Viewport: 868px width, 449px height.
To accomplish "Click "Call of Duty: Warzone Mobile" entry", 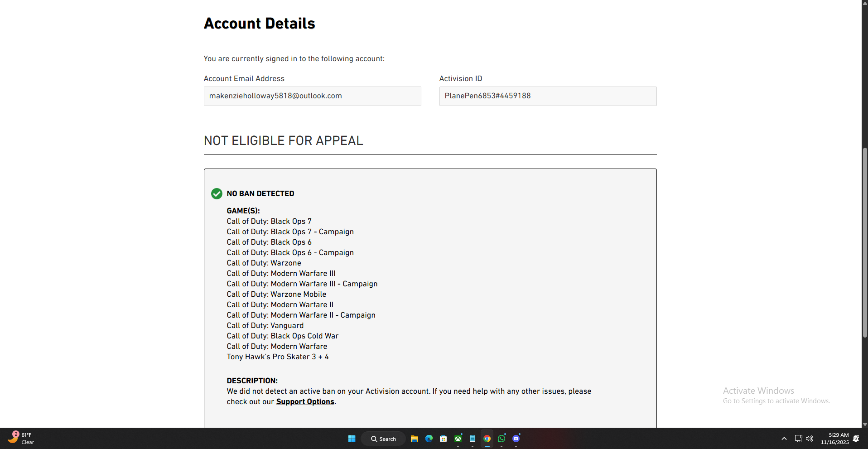I will pyautogui.click(x=276, y=294).
